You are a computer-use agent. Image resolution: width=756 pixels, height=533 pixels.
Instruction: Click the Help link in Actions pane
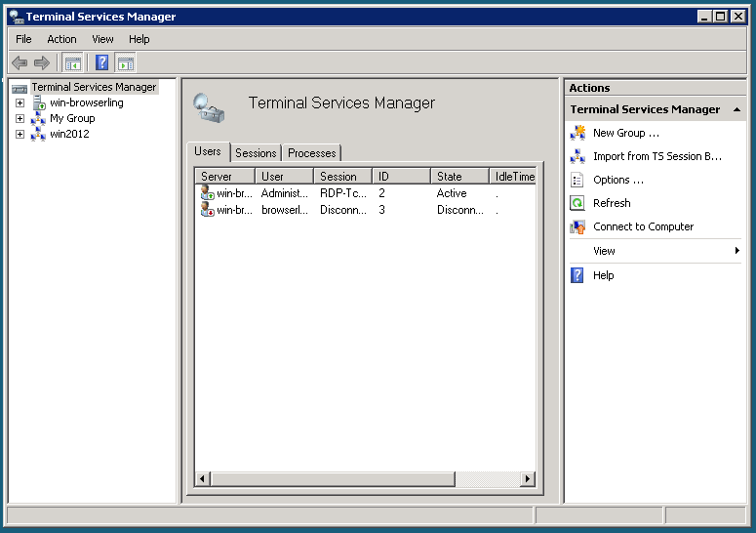pos(604,275)
